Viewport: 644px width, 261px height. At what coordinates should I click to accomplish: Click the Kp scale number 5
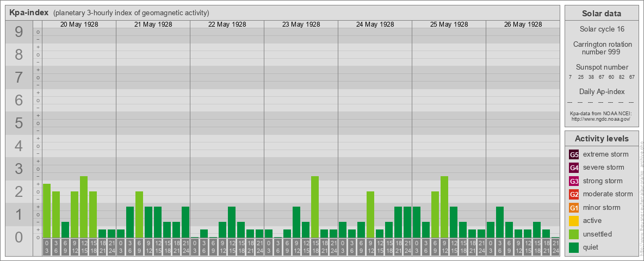tap(19, 123)
